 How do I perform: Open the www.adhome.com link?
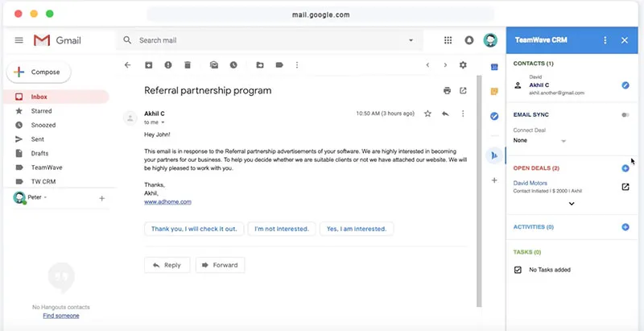(x=167, y=201)
